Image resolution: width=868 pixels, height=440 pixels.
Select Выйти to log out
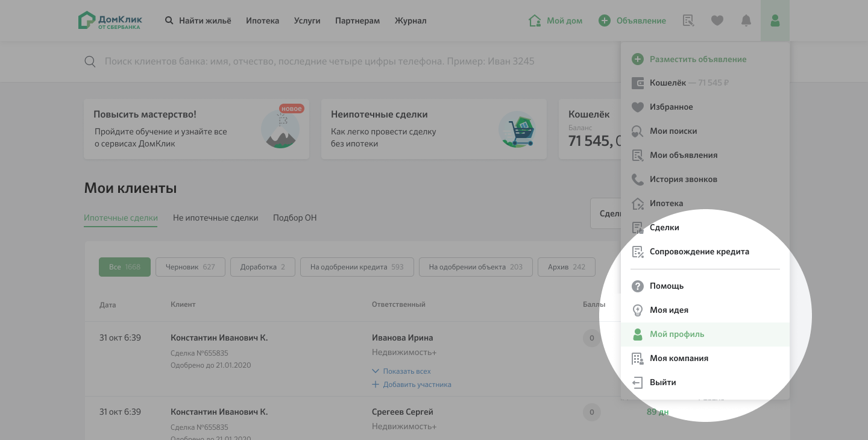pyautogui.click(x=705, y=383)
